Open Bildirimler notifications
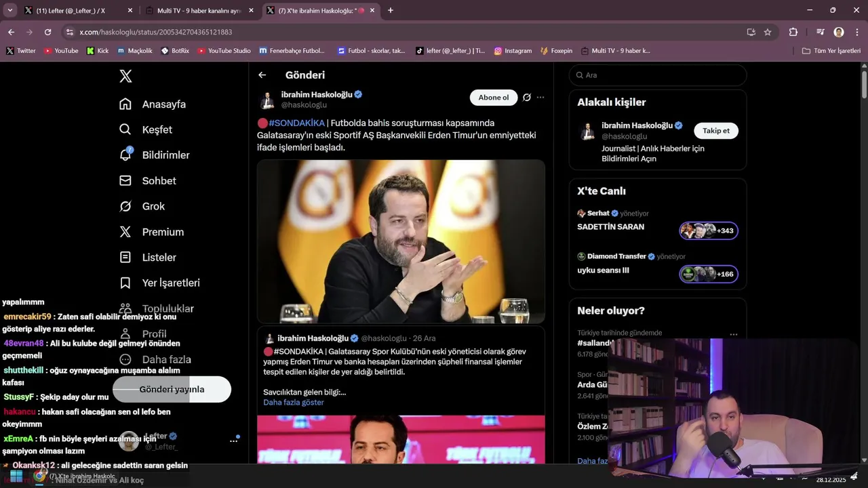Image resolution: width=868 pixels, height=488 pixels. point(155,155)
